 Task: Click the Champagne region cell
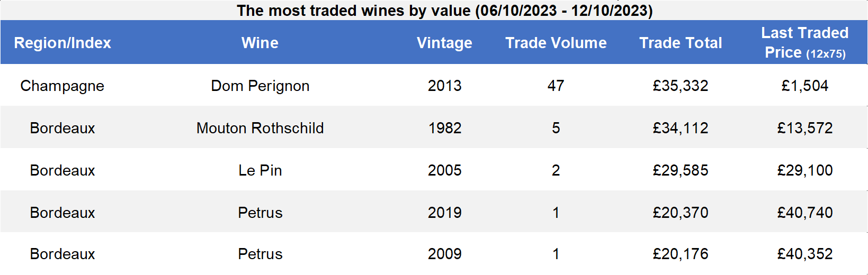[x=62, y=86]
